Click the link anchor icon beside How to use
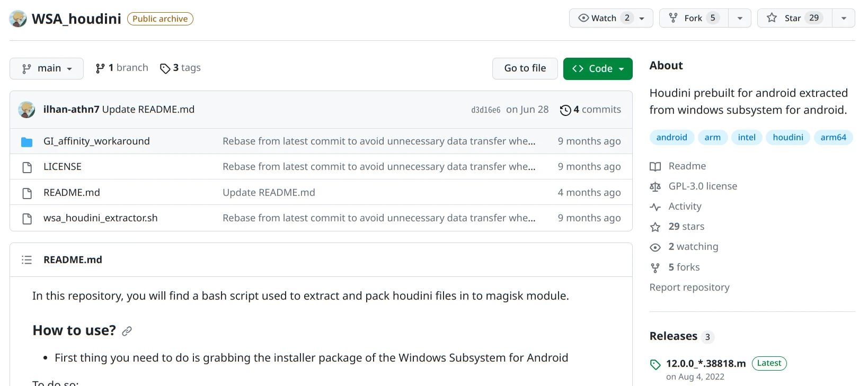 click(127, 331)
